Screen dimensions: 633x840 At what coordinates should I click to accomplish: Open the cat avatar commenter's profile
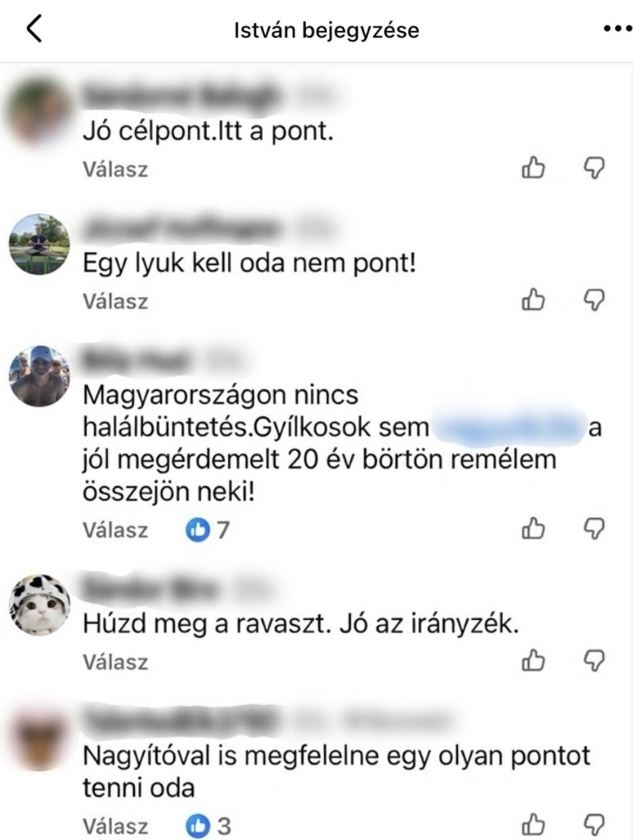click(39, 605)
